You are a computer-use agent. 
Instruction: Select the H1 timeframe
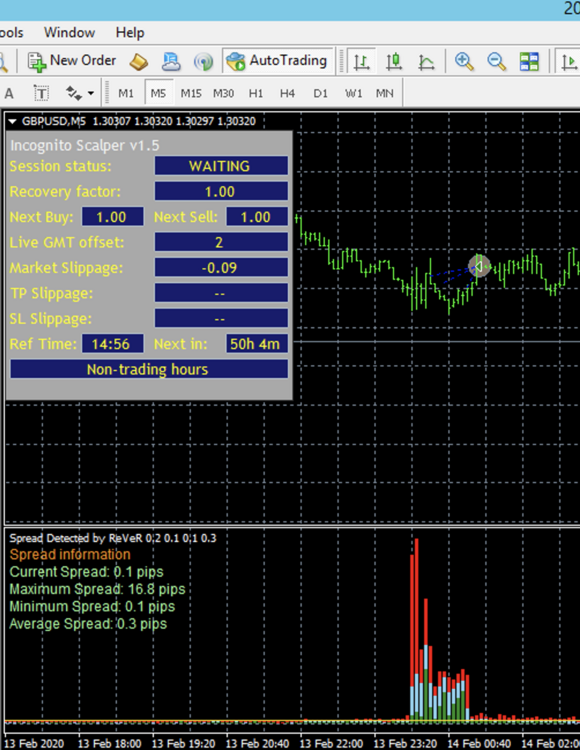click(256, 93)
